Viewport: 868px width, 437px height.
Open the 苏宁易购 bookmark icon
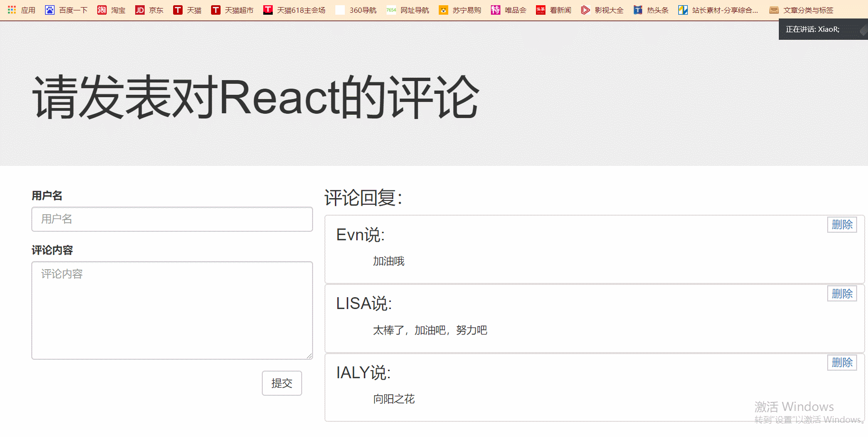443,9
